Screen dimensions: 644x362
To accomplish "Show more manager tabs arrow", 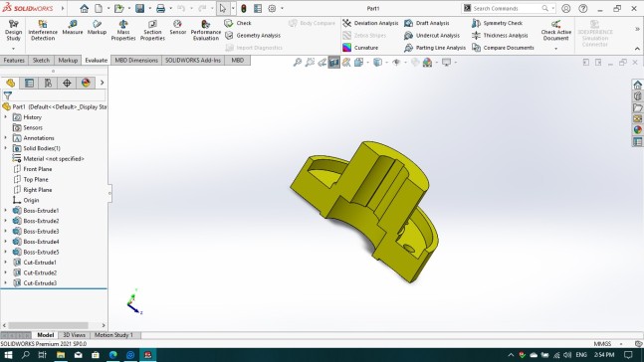I will pyautogui.click(x=102, y=83).
